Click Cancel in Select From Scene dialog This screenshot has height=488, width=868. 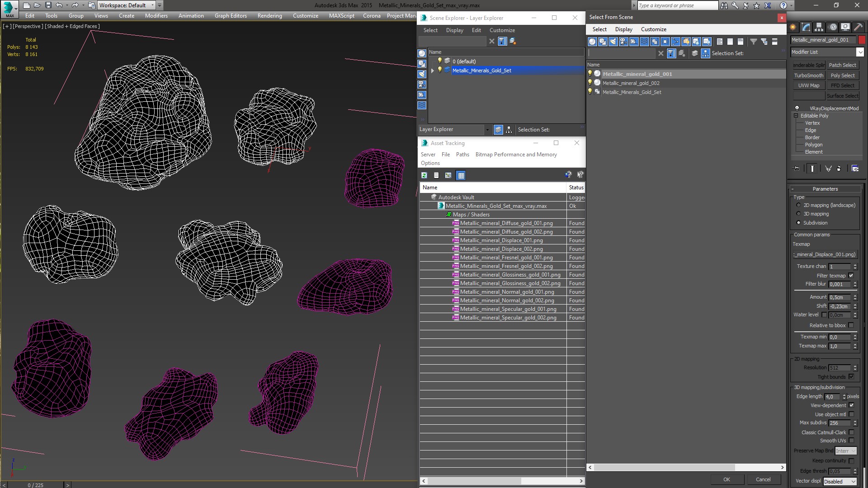point(763,479)
